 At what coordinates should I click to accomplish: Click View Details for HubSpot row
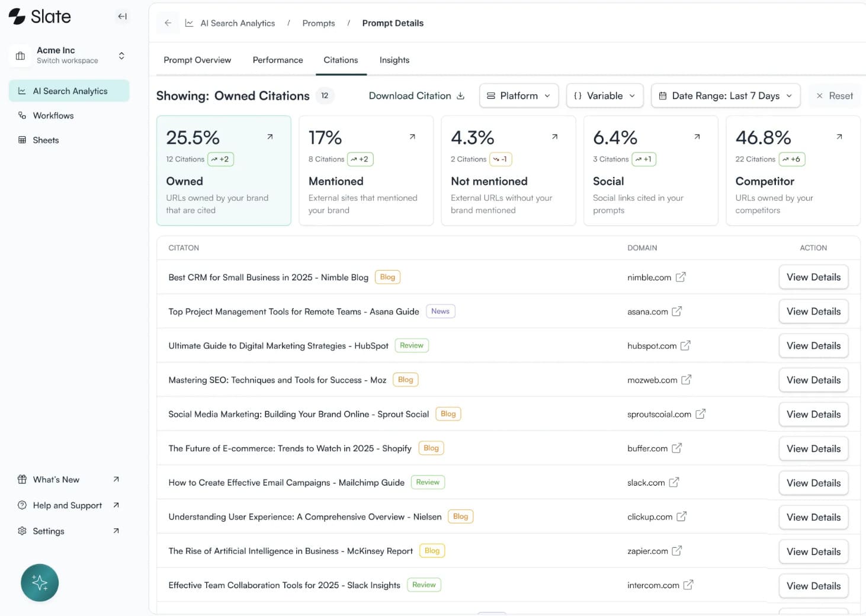pos(813,346)
